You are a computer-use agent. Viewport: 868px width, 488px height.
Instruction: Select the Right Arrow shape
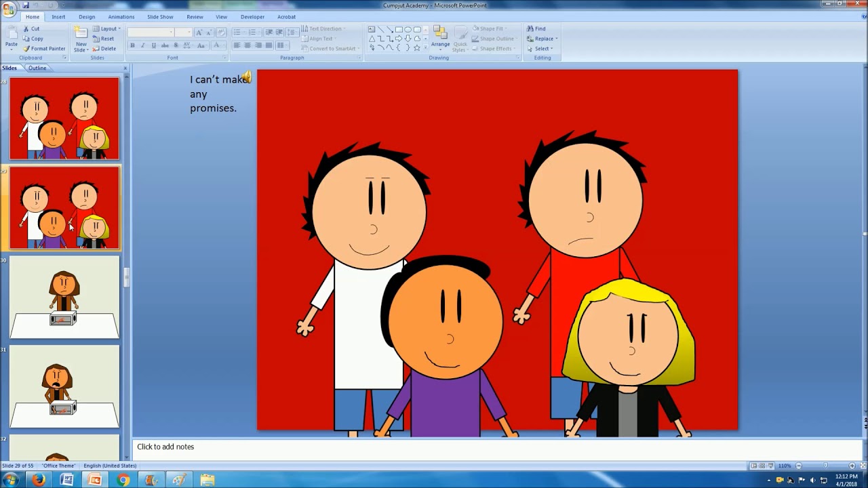399,39
